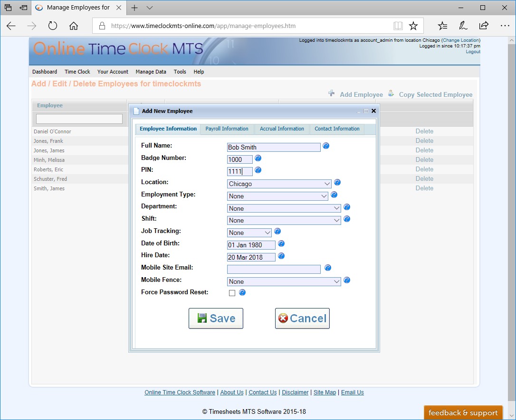516x420 pixels.
Task: Open the Location dropdown showing Chicago
Action: pos(279,184)
